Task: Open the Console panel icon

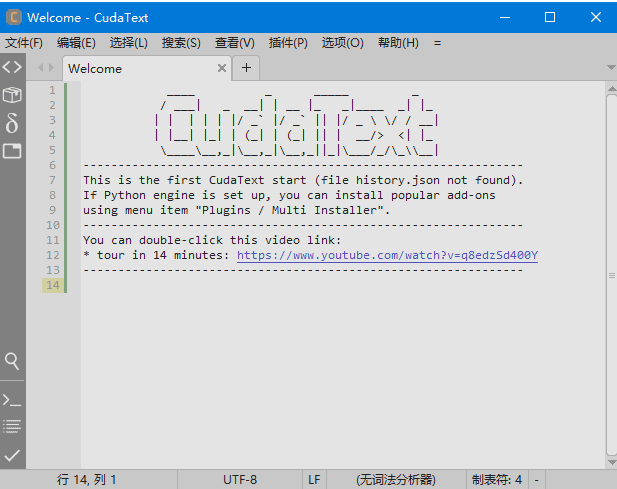Action: click(12, 400)
